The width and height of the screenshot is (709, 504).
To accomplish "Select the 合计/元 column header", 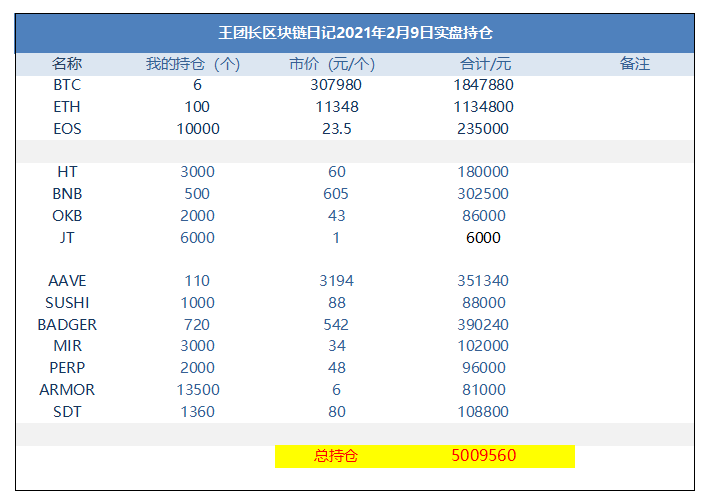I will [486, 64].
